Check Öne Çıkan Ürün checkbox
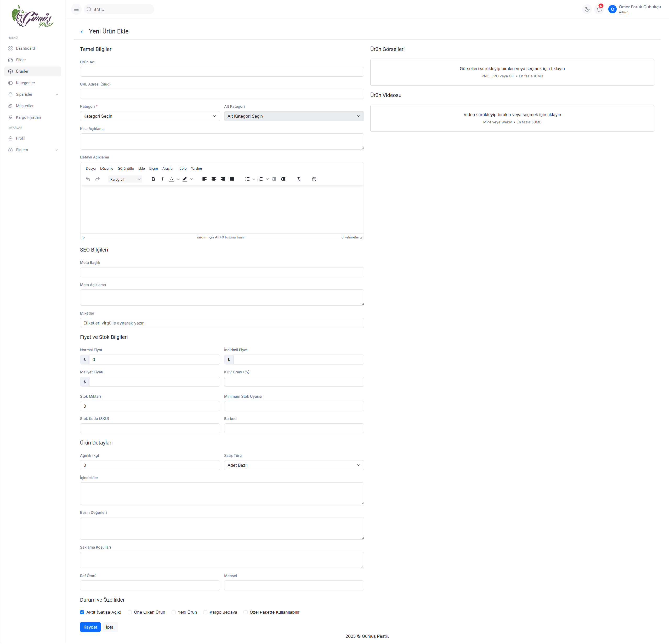This screenshot has width=669, height=644. pos(130,612)
